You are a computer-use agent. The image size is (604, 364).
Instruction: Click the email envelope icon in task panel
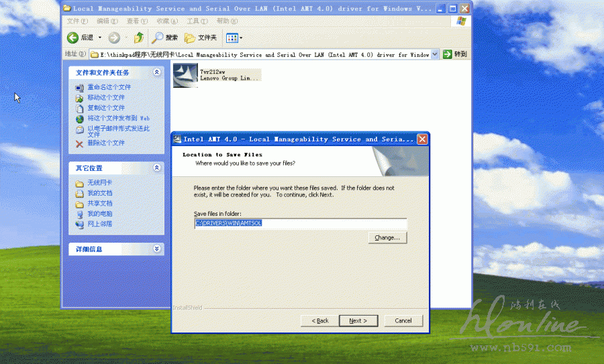coord(79,129)
